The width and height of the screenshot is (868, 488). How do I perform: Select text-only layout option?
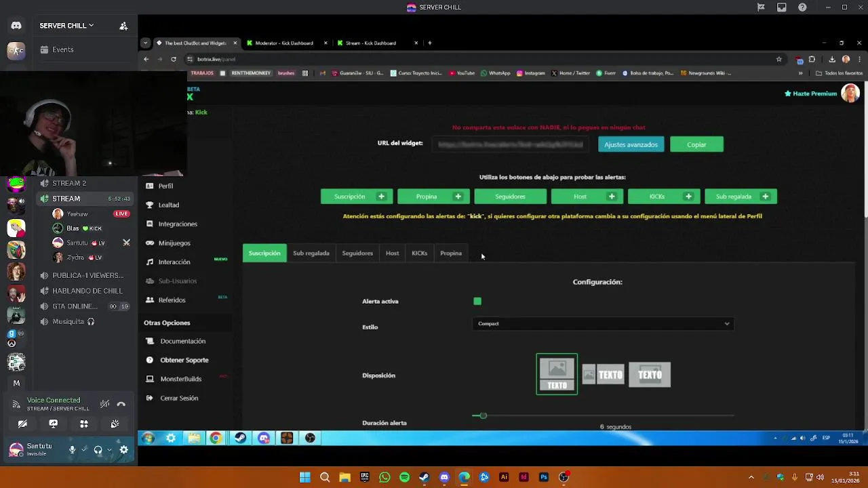(650, 375)
